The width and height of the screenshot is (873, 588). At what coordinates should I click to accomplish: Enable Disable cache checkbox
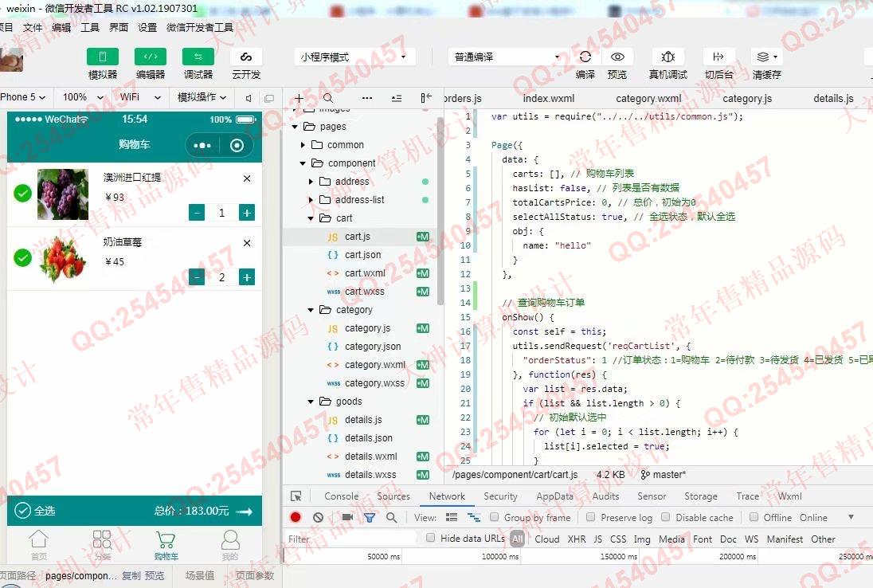pyautogui.click(x=665, y=517)
